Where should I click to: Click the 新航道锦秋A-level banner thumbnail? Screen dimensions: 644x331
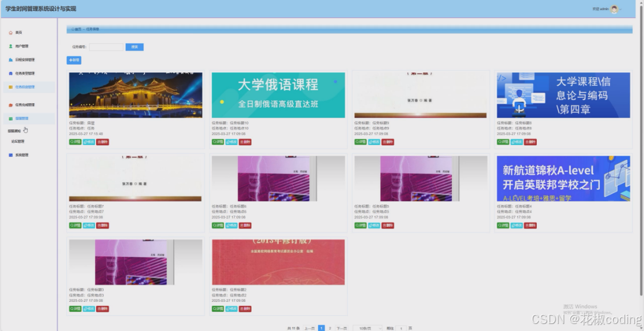tap(563, 178)
